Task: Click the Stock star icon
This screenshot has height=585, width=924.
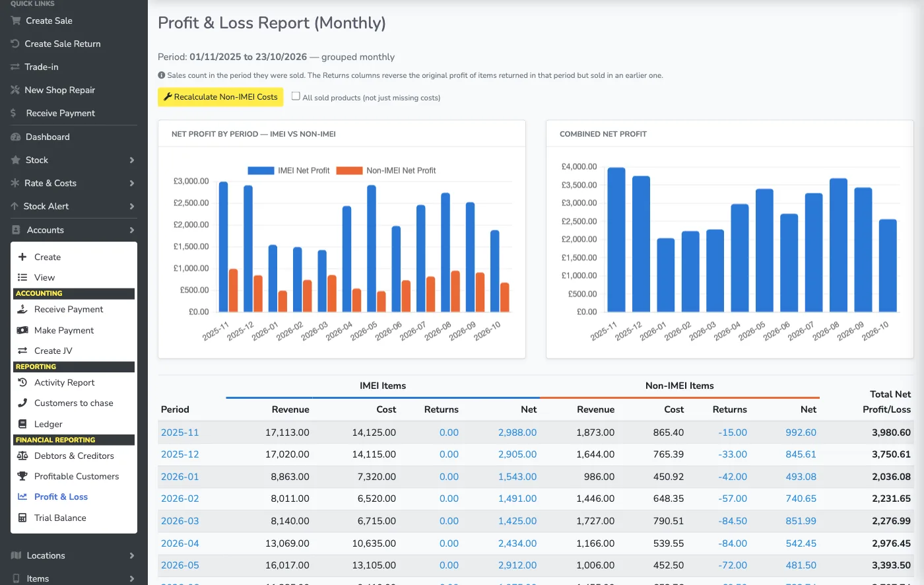Action: tap(16, 160)
